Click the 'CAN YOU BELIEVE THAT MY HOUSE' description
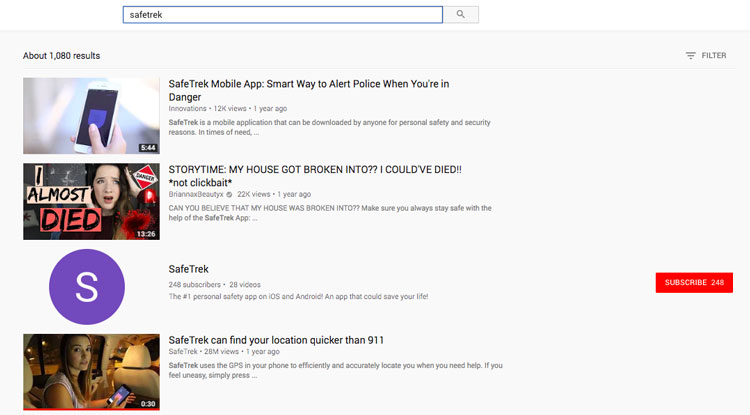The height and width of the screenshot is (415, 750). pyautogui.click(x=330, y=213)
